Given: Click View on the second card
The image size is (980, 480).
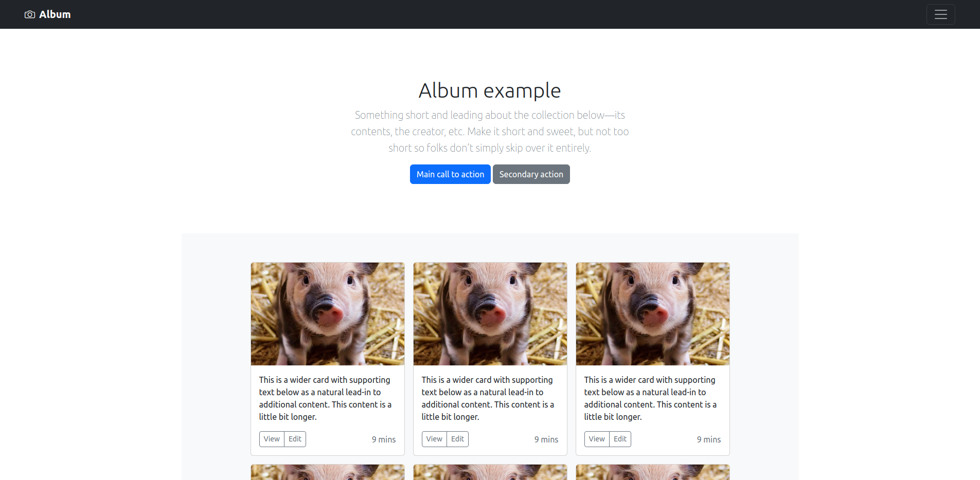Looking at the screenshot, I should pyautogui.click(x=434, y=439).
